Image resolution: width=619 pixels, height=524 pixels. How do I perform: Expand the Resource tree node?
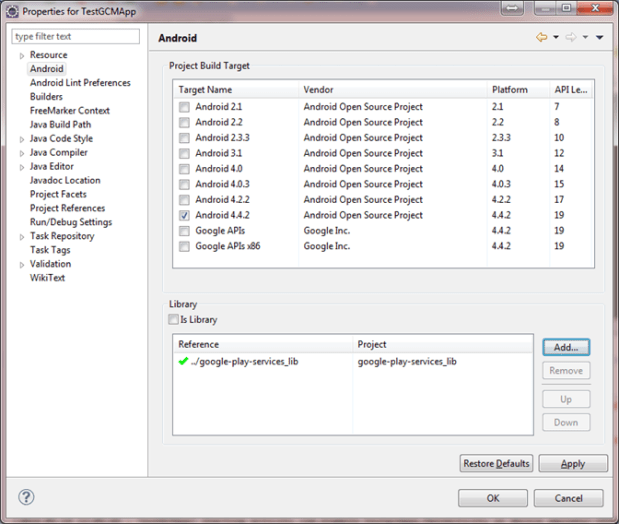(x=21, y=56)
